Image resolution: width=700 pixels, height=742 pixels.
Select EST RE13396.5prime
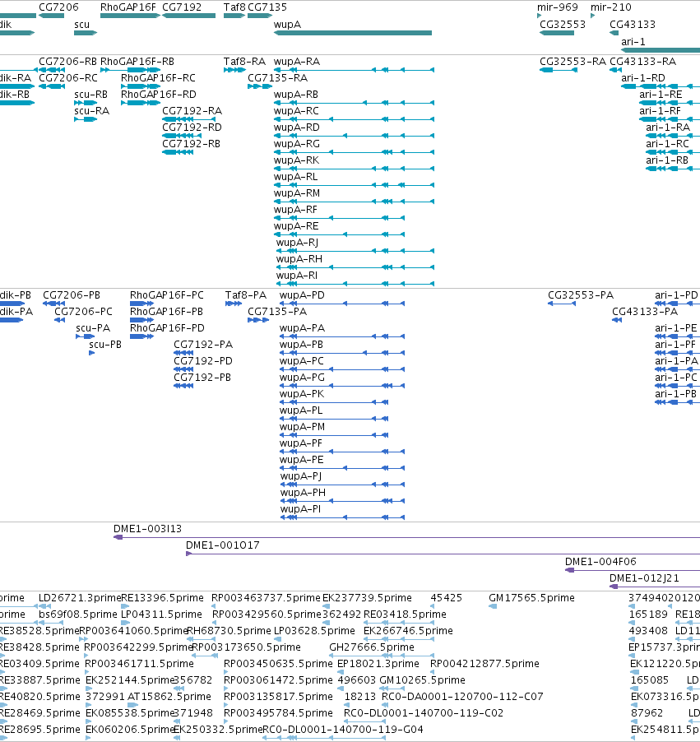[x=162, y=598]
